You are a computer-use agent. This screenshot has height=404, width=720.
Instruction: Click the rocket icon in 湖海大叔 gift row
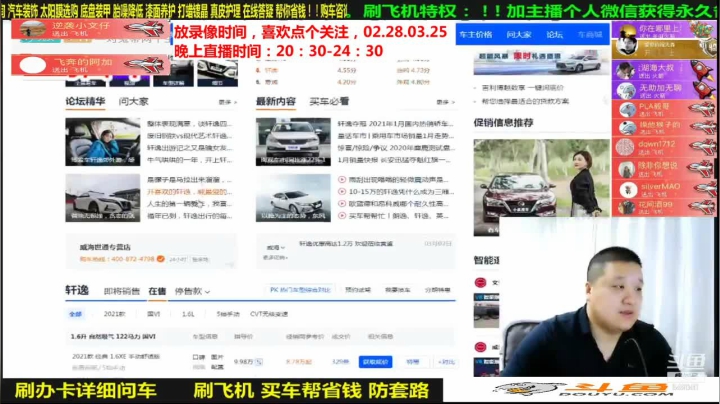click(703, 70)
